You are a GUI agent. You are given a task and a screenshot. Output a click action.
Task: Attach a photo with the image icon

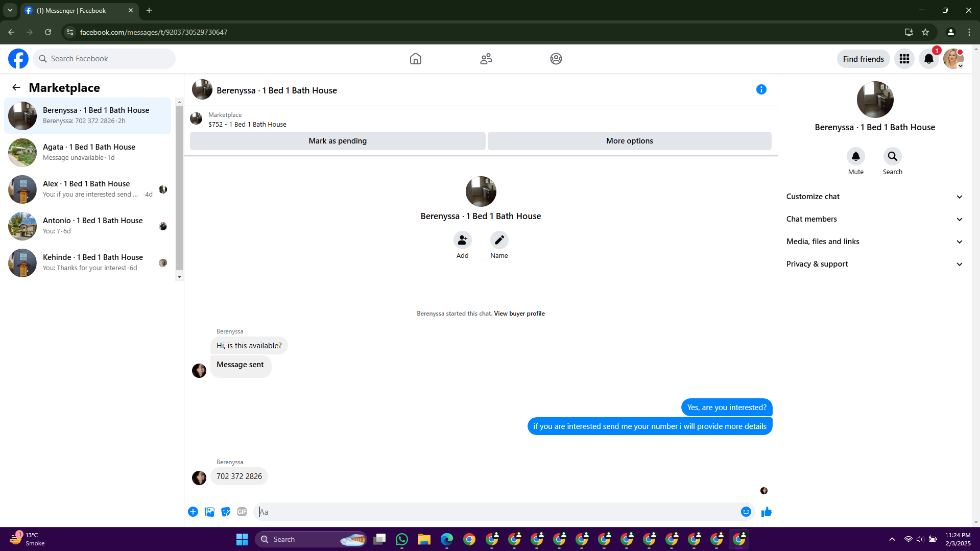(209, 512)
